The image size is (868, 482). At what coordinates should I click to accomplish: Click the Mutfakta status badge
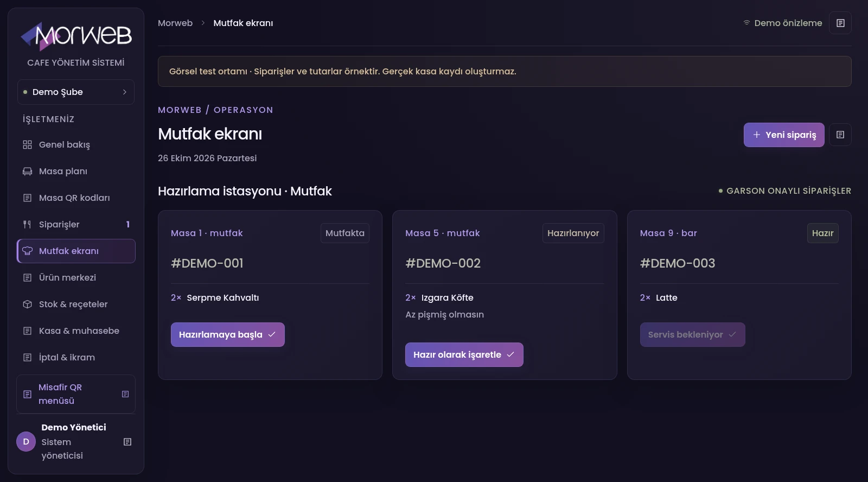coord(345,233)
